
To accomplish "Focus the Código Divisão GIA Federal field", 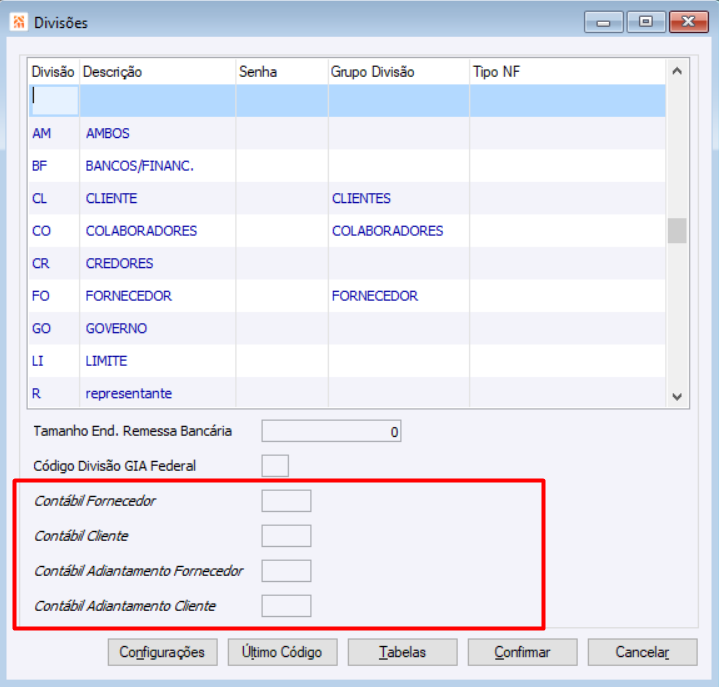I will pos(275,466).
